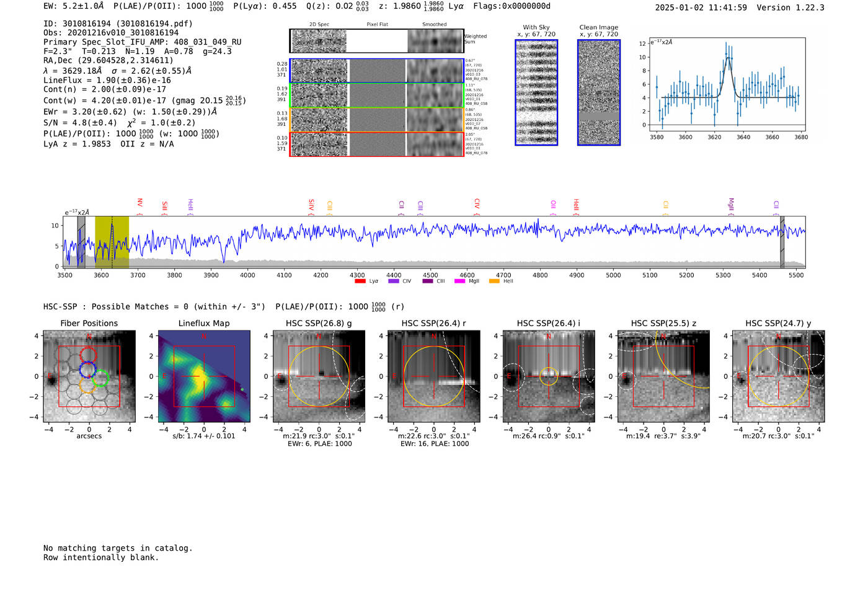Open the HSC SSP(26.8) g image
This screenshot has height=591, width=868.
[319, 376]
